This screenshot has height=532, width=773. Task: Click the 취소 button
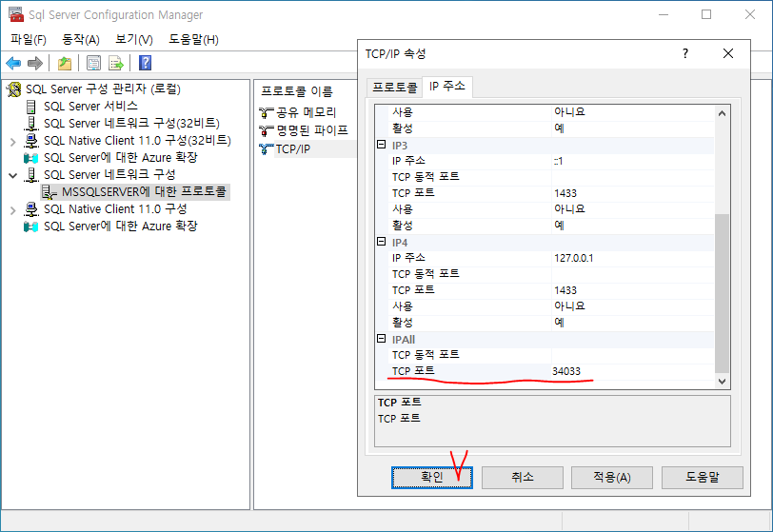pyautogui.click(x=522, y=477)
